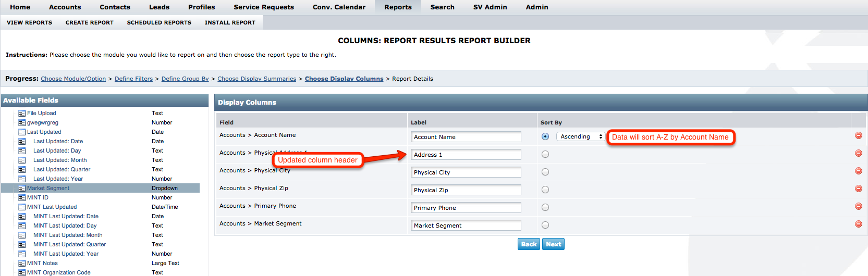This screenshot has height=276, width=868.
Task: Click the Last Updated field icon
Action: (22, 132)
